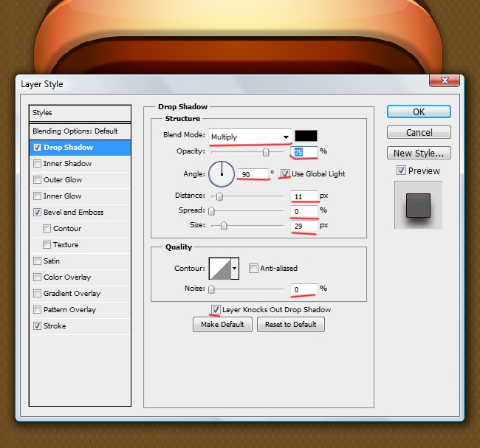Enable the Inner Shadow checkbox
The image size is (480, 448).
click(38, 164)
